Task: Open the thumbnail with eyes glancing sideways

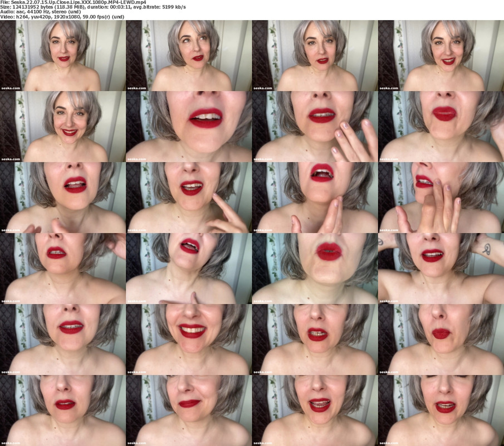Action: [x=189, y=55]
